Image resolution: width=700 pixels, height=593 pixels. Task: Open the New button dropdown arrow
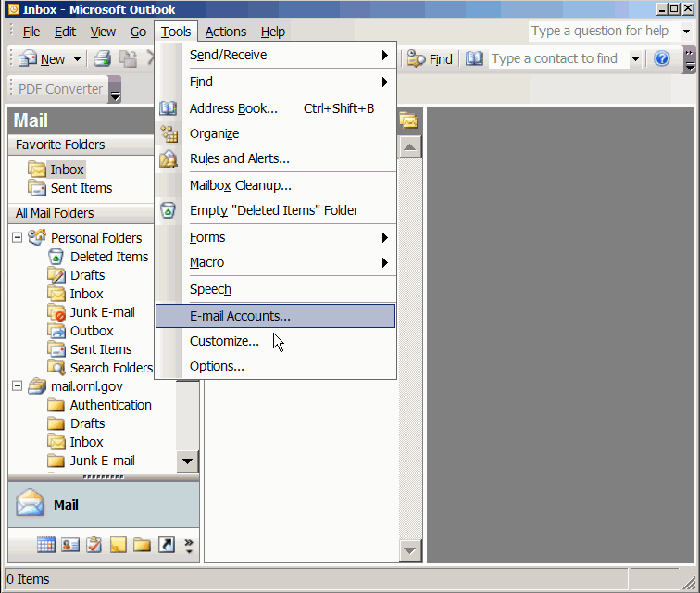pos(77,58)
